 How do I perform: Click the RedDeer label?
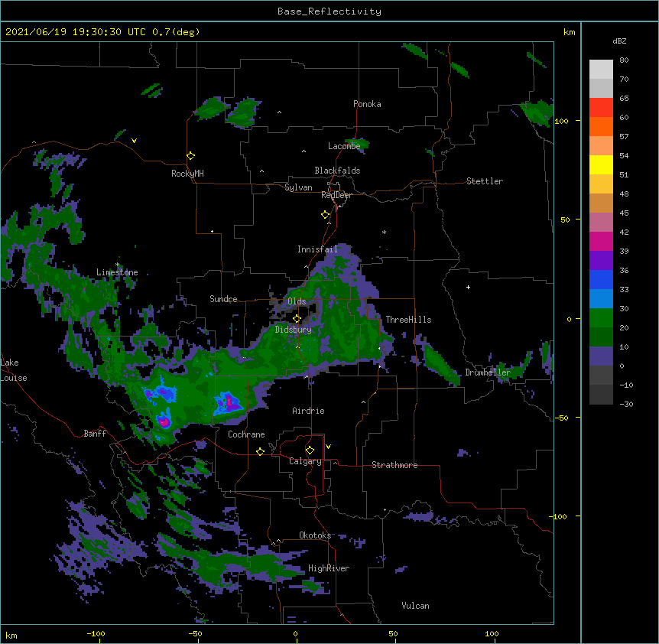(336, 195)
